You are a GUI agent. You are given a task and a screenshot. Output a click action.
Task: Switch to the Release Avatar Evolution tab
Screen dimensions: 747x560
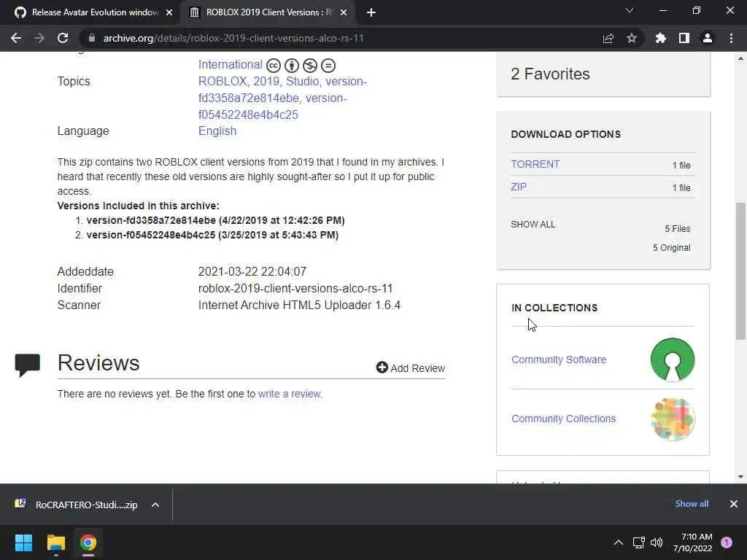point(90,12)
